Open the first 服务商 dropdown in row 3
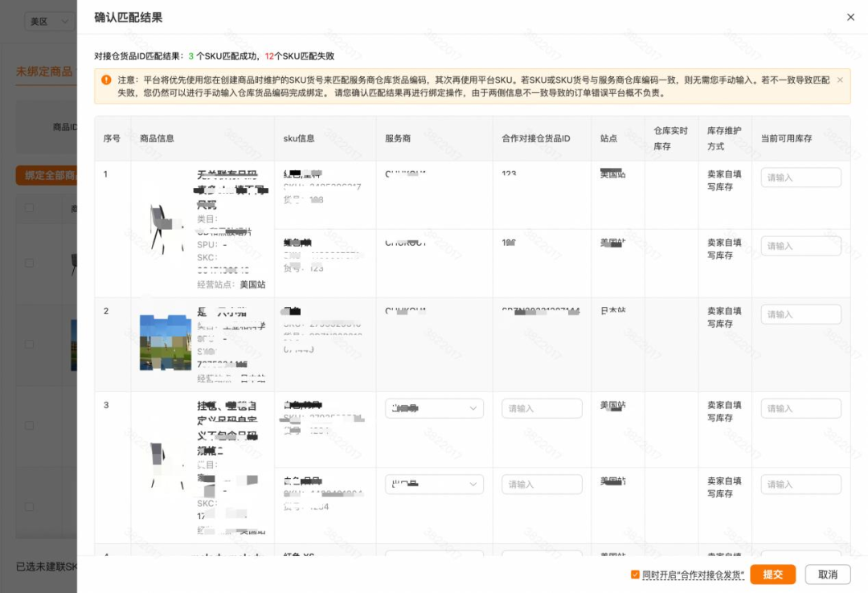The image size is (868, 593). coord(434,408)
